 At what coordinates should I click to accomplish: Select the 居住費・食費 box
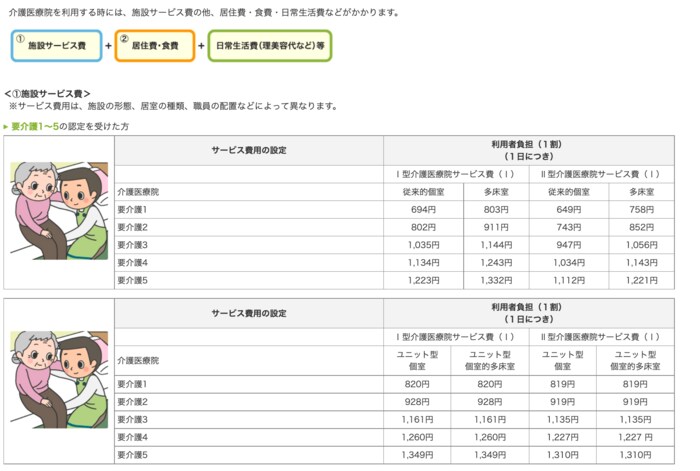pyautogui.click(x=154, y=46)
